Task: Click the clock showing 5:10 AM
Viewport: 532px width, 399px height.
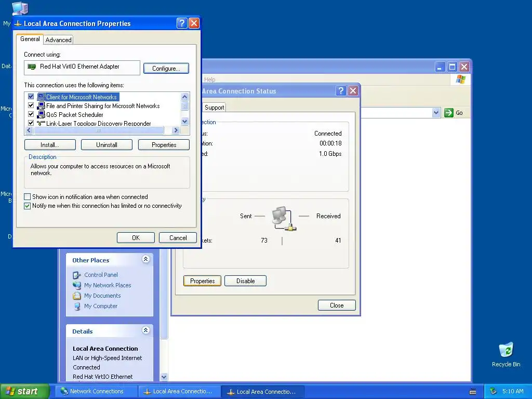Action: (x=513, y=391)
